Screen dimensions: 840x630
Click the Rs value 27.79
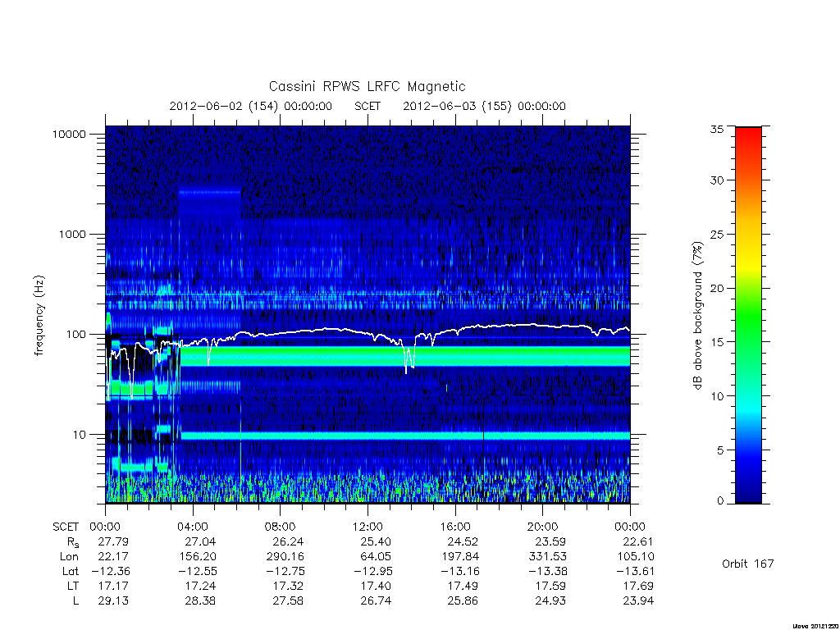coord(113,541)
